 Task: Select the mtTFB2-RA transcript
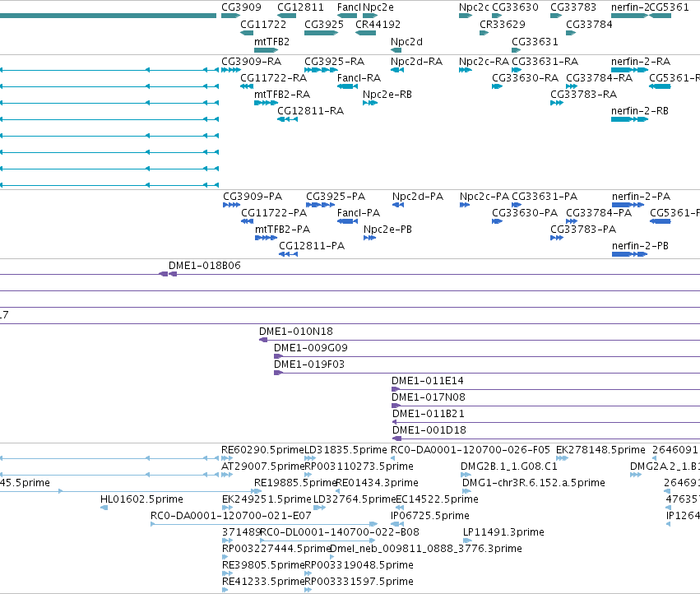click(266, 103)
